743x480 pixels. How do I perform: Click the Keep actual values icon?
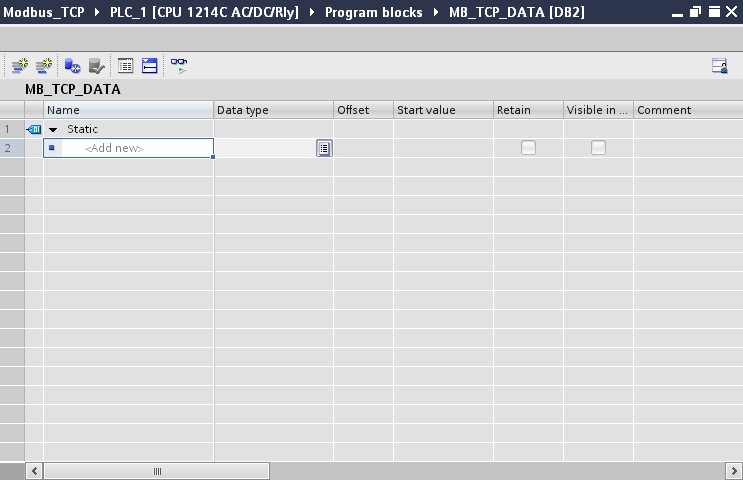click(72, 65)
